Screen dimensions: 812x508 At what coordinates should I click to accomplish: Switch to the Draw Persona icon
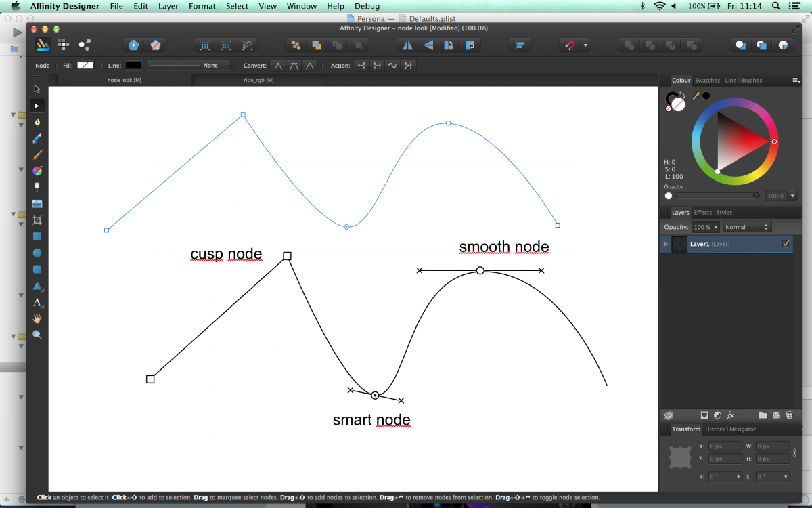pyautogui.click(x=43, y=45)
